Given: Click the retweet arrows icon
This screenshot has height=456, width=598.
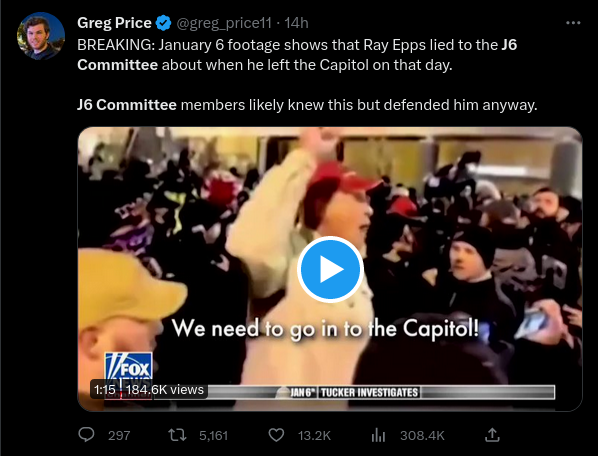Looking at the screenshot, I should click(x=177, y=435).
